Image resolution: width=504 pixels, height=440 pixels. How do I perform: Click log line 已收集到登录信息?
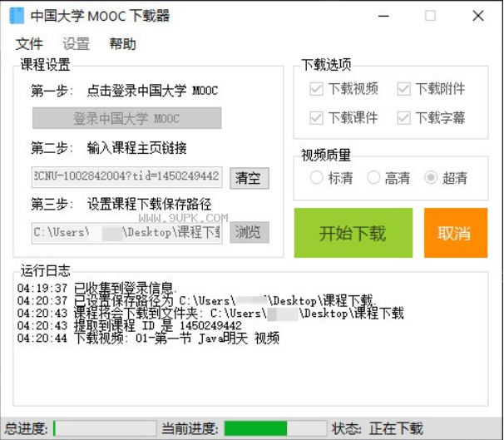click(97, 288)
